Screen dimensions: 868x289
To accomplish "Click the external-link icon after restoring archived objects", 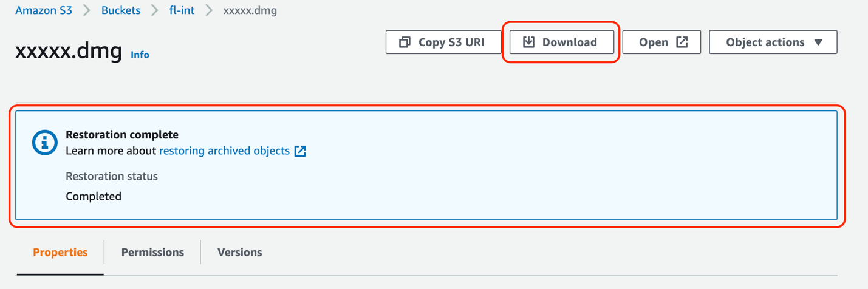I will pos(300,151).
